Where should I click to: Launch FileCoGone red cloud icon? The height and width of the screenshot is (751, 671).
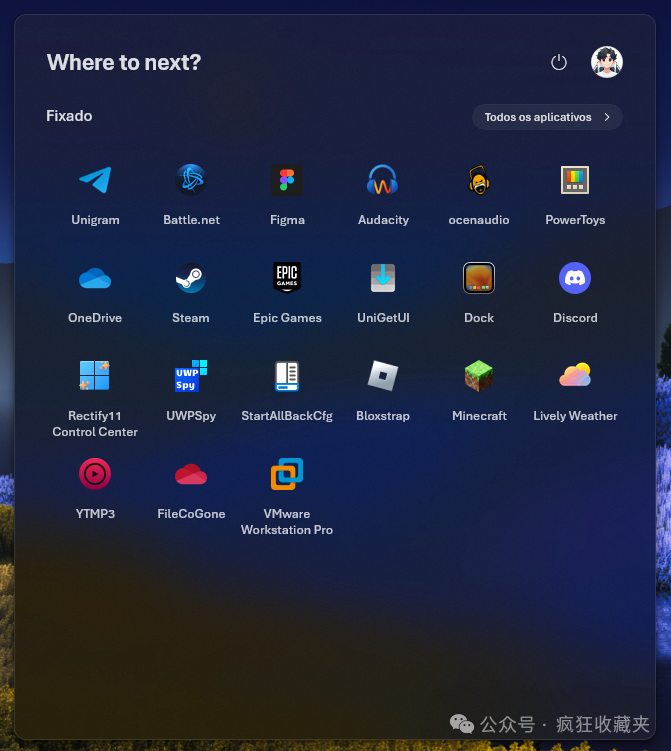pyautogui.click(x=191, y=474)
